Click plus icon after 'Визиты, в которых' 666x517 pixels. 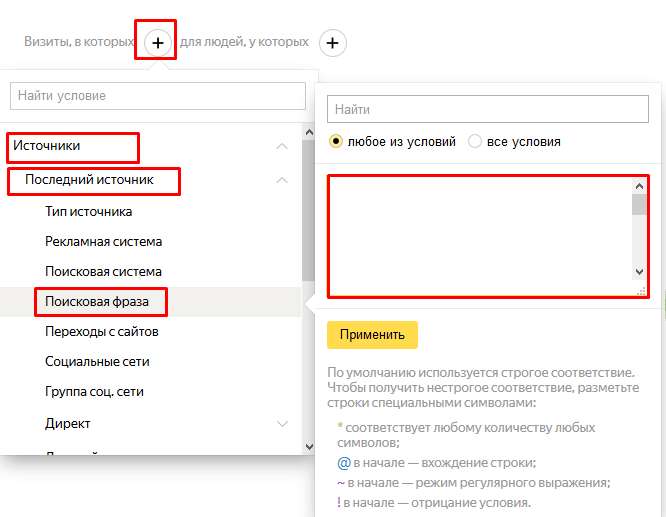pyautogui.click(x=157, y=42)
